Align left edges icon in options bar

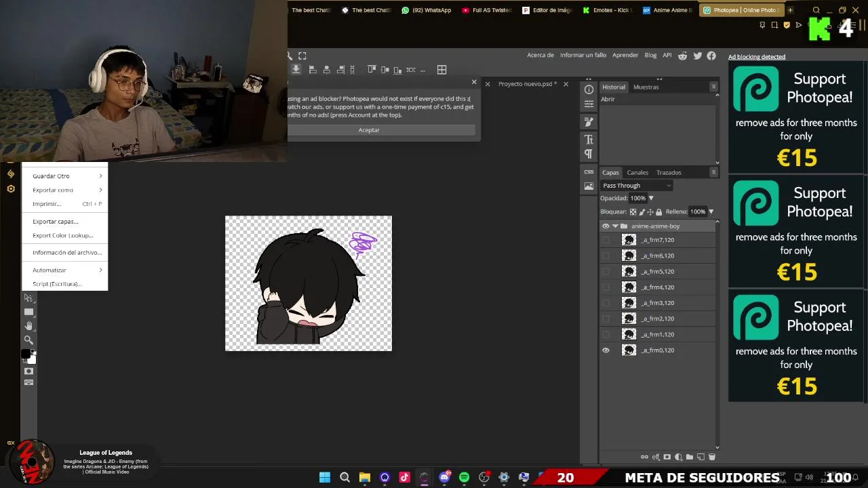(x=313, y=69)
